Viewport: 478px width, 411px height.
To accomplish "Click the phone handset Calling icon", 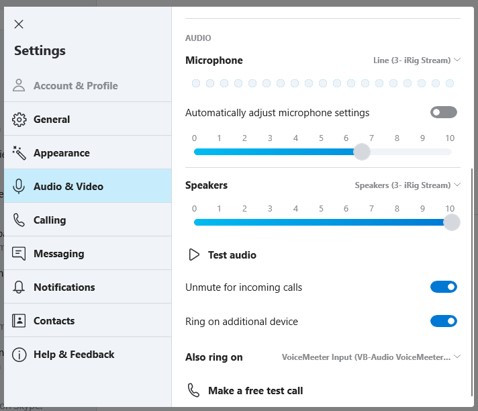I will click(x=19, y=220).
